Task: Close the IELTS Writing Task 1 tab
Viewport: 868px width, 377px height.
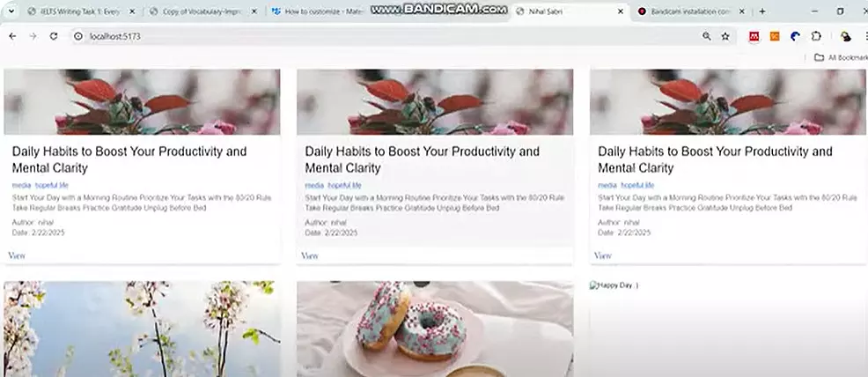Action: point(132,11)
